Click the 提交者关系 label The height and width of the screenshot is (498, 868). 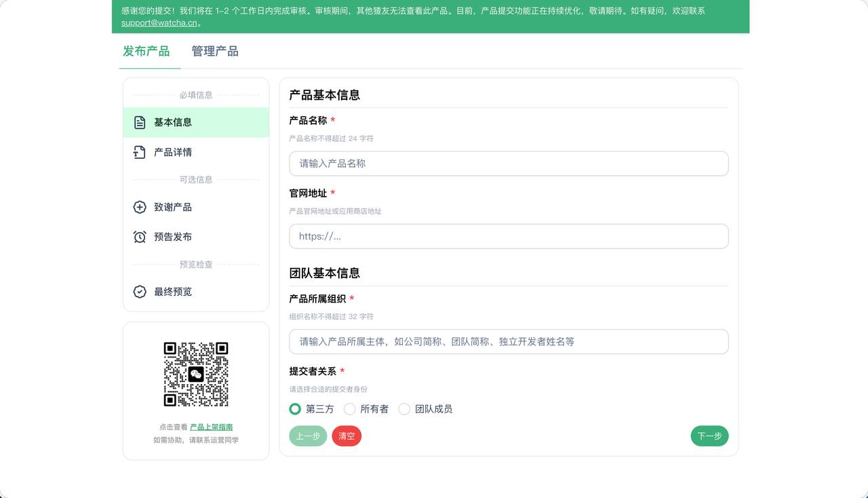coord(313,372)
